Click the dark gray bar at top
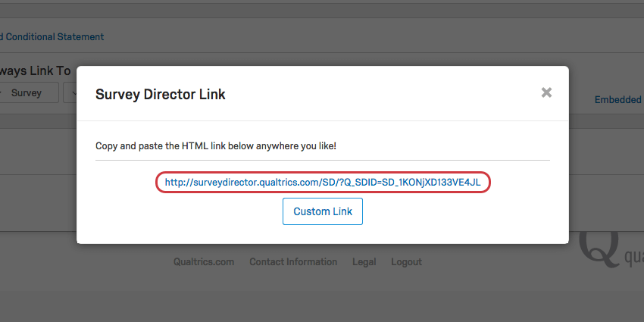This screenshot has height=322, width=644. click(x=322, y=11)
